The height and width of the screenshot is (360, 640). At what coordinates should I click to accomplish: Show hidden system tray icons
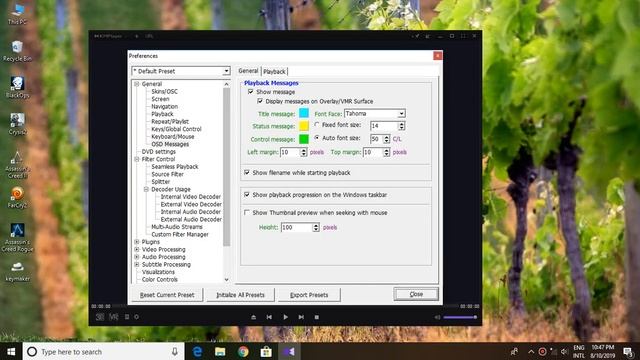tap(531, 351)
